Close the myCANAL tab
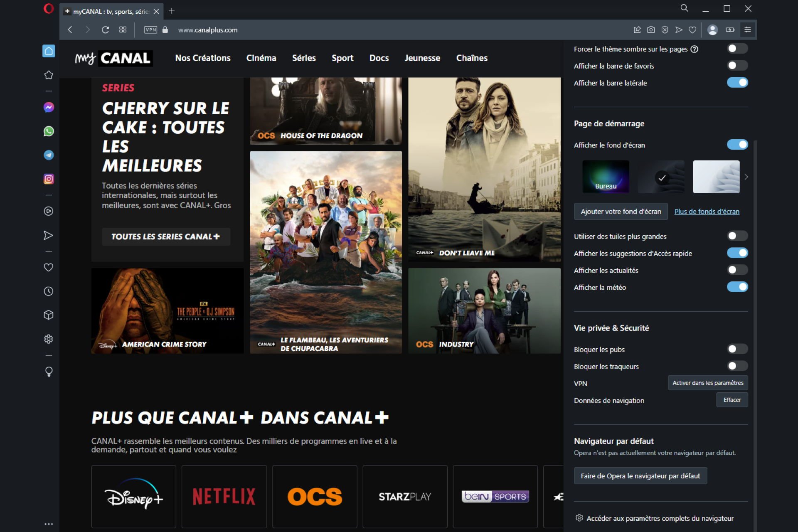This screenshot has height=532, width=798. [156, 12]
